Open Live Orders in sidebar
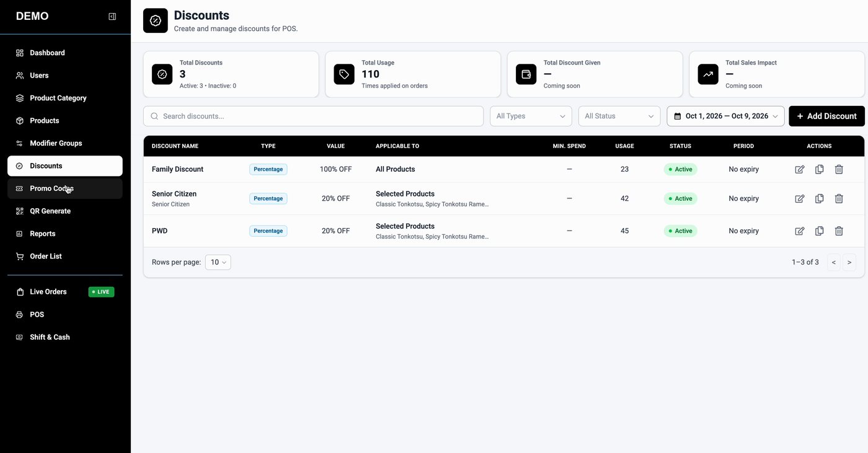This screenshot has width=868, height=453. tap(65, 292)
